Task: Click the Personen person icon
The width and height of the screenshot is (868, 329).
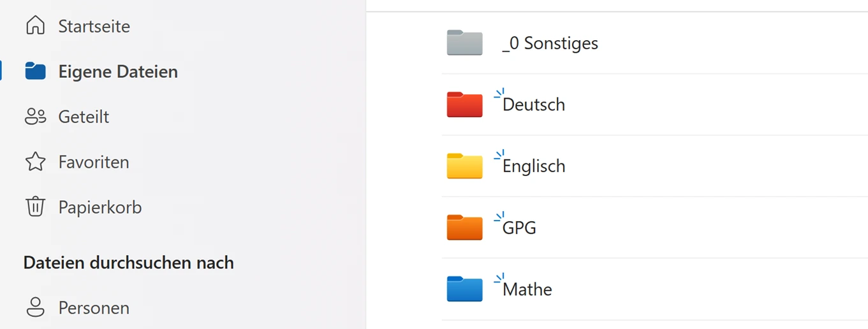Action: coord(35,307)
